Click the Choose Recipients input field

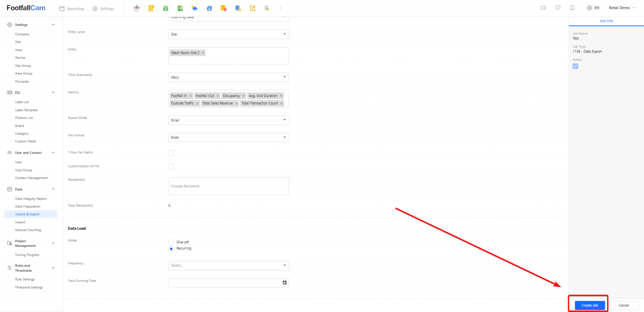pyautogui.click(x=229, y=186)
